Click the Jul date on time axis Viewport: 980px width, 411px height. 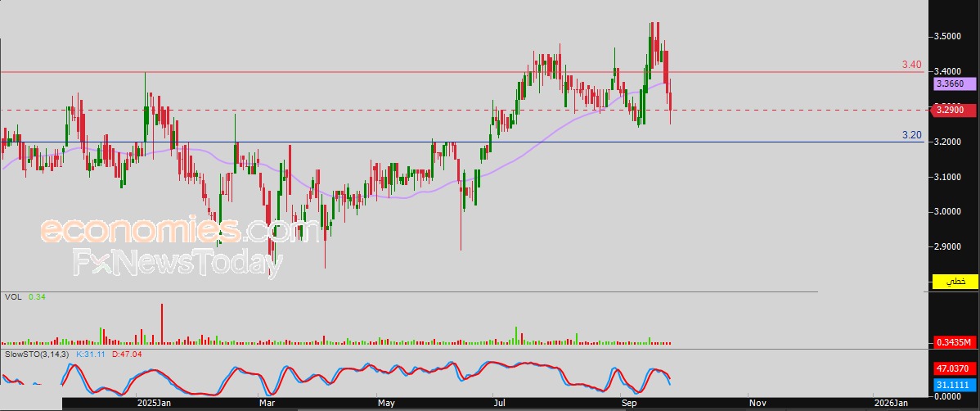[499, 404]
